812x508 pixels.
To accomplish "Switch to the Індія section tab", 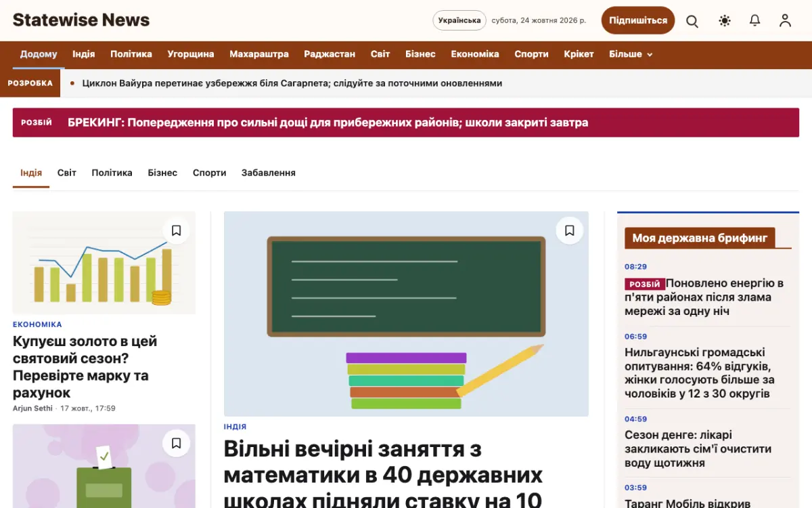I will tap(31, 173).
